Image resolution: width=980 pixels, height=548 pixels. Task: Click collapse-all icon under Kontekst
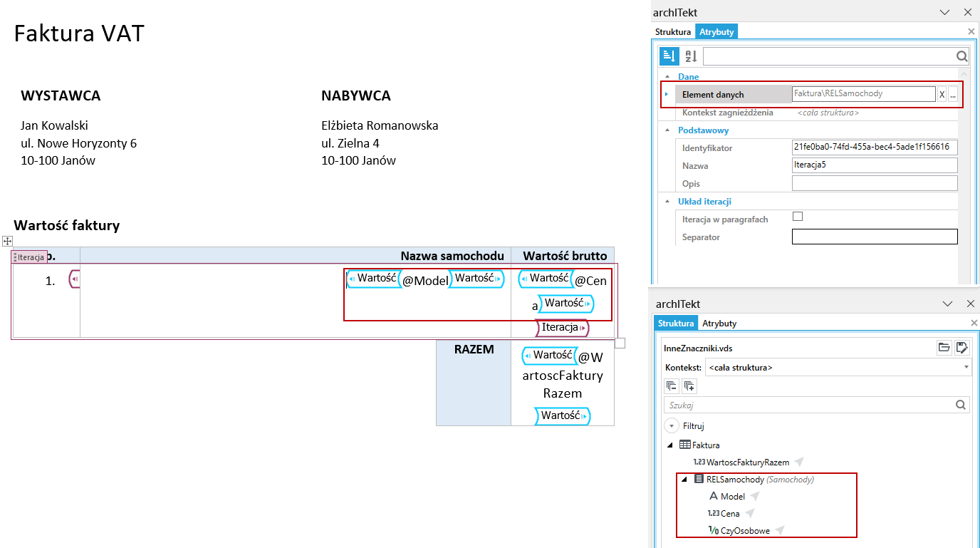[x=671, y=386]
